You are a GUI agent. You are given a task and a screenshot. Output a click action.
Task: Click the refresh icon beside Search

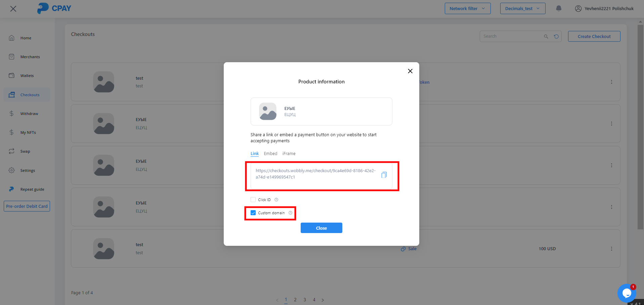point(556,36)
